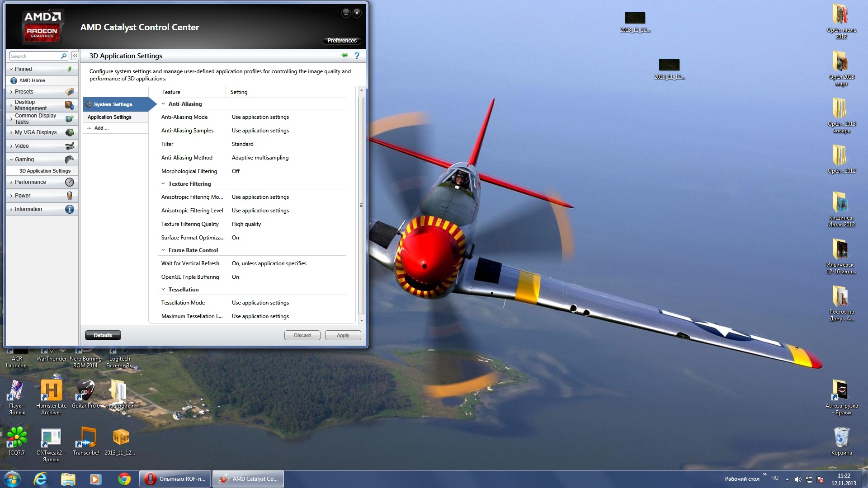868x488 pixels.
Task: Open the Preferences menu
Action: click(x=342, y=41)
